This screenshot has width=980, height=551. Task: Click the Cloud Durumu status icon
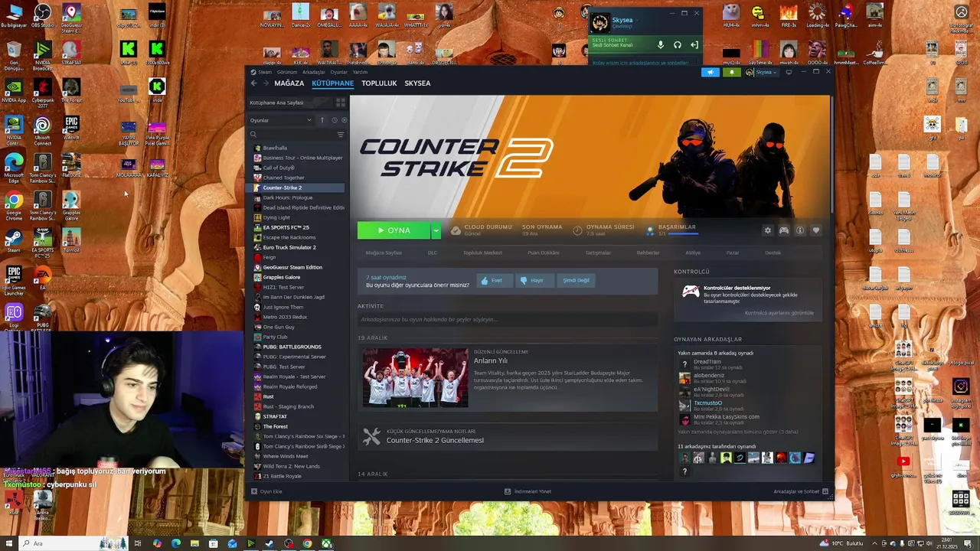pyautogui.click(x=456, y=230)
